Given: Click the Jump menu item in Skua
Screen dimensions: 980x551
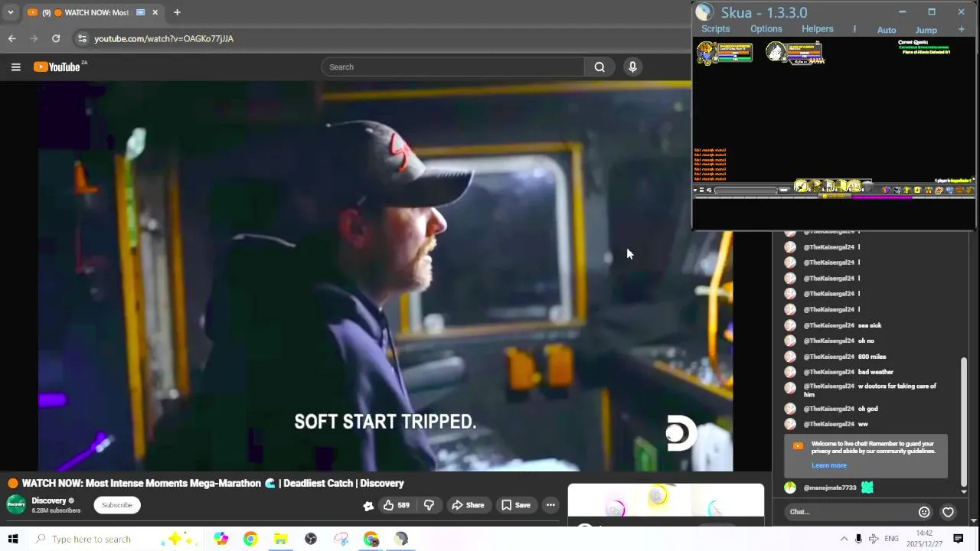Looking at the screenshot, I should (926, 30).
